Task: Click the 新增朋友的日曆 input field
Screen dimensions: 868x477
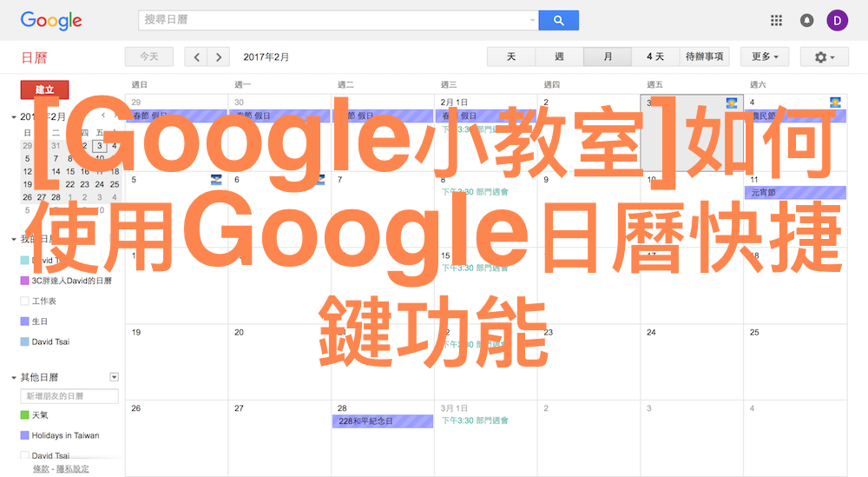Action: 69,396
